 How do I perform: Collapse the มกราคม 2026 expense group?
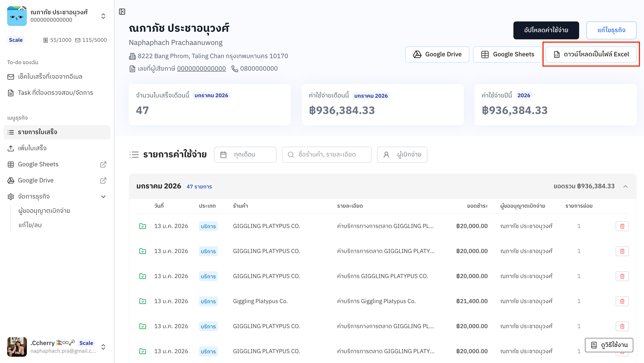coord(625,186)
